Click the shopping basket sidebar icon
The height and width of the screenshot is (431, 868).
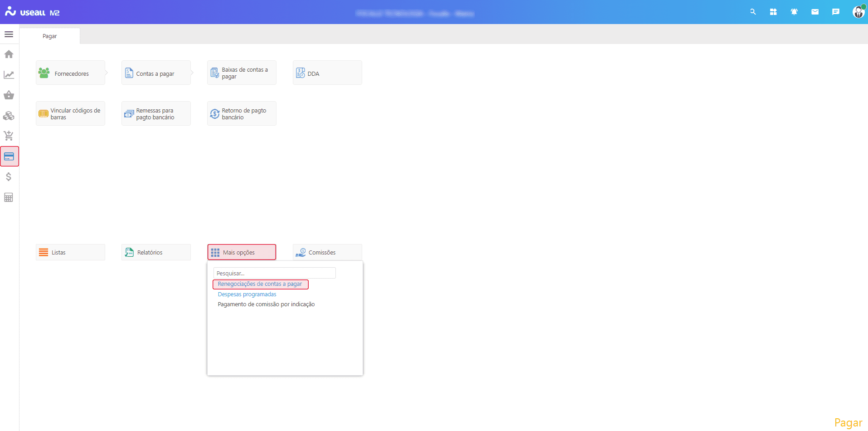tap(9, 95)
